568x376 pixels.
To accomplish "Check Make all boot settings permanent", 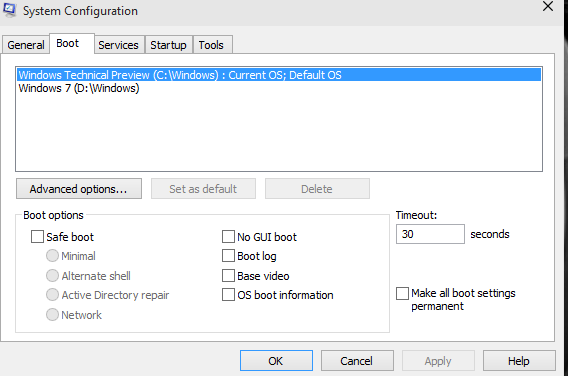I will click(x=402, y=293).
